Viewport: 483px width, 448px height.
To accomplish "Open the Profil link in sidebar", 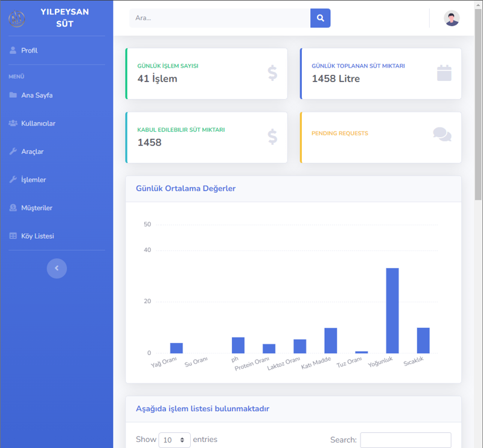I will (29, 51).
